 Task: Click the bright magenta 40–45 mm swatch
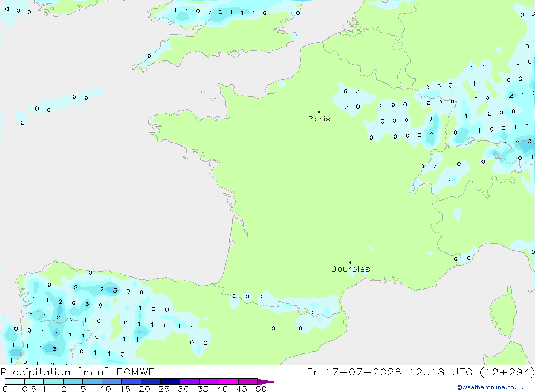pyautogui.click(x=228, y=381)
